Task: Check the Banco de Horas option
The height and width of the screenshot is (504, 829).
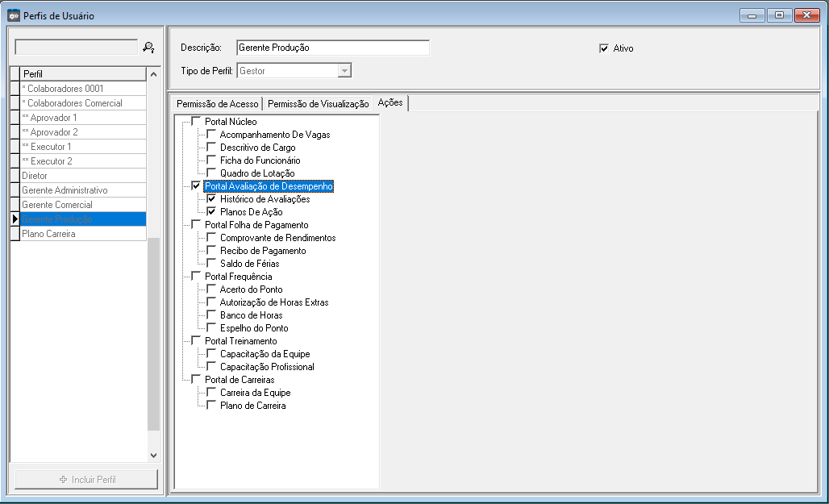Action: tap(211, 315)
